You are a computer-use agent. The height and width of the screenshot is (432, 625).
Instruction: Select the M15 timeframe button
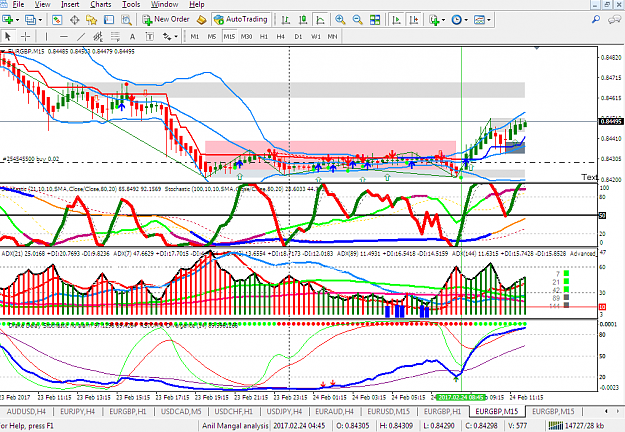click(229, 37)
